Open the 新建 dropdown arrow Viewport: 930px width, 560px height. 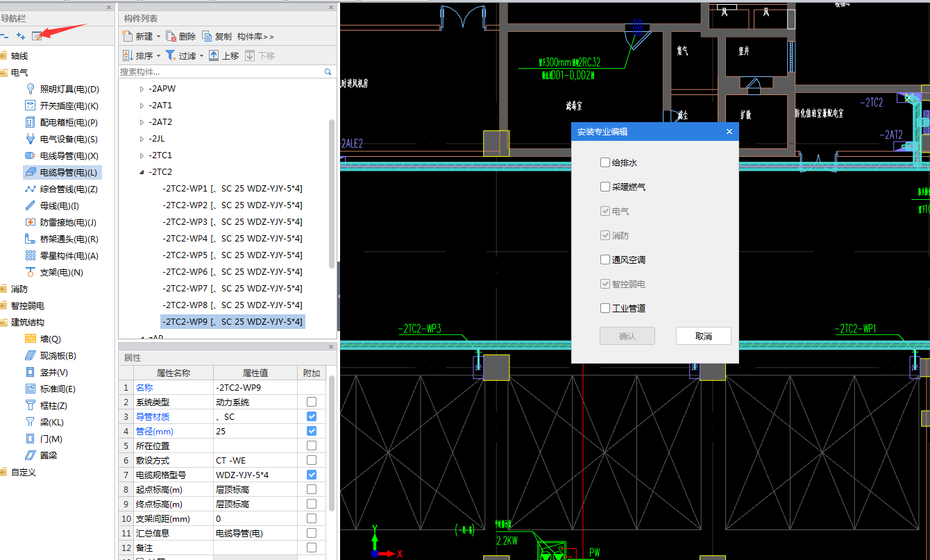[159, 36]
